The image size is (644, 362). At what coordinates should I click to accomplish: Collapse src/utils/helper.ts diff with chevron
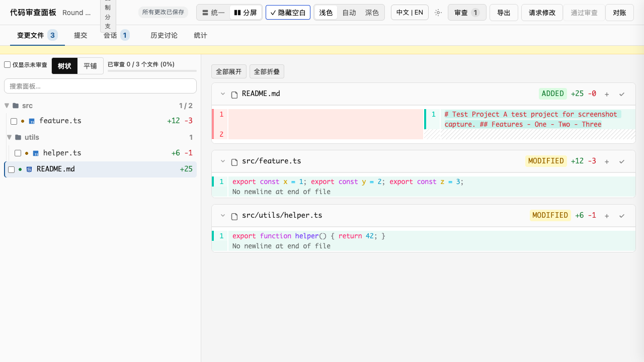222,216
